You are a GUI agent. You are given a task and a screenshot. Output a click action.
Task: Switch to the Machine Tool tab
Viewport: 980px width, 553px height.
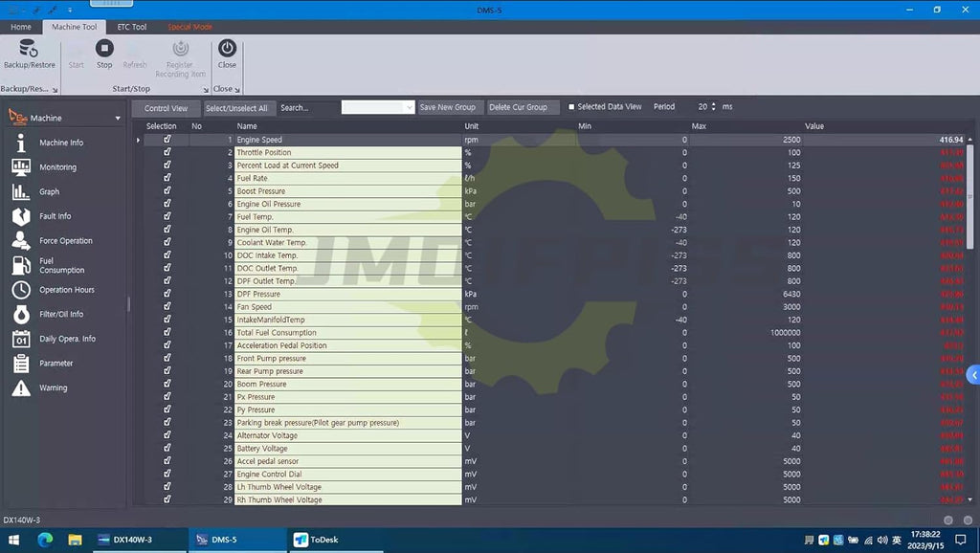(x=75, y=27)
